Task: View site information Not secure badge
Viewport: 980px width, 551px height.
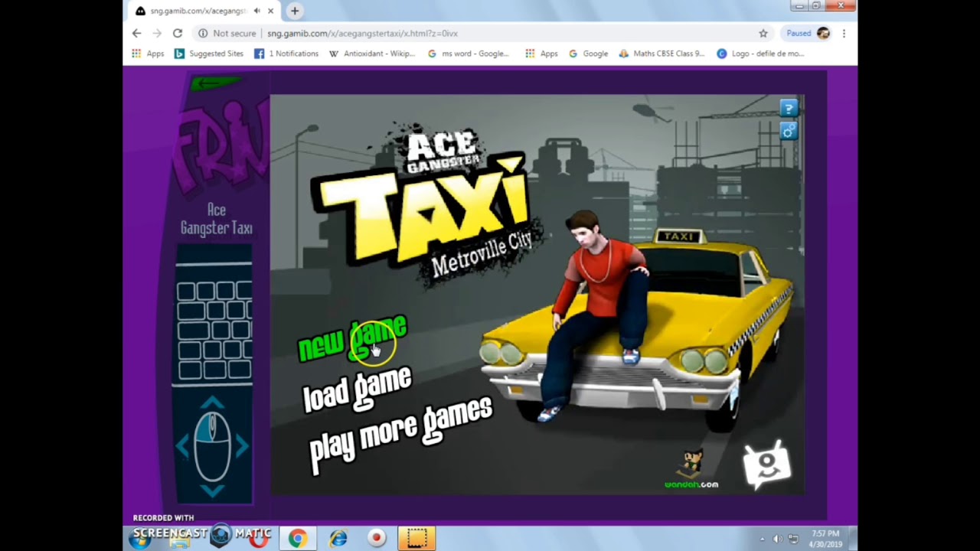Action: (x=227, y=33)
